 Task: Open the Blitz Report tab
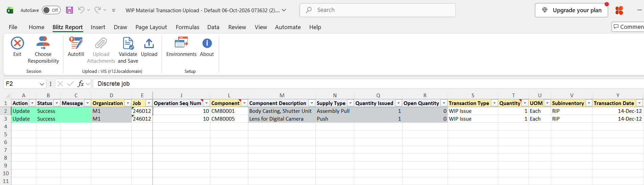coord(67,27)
